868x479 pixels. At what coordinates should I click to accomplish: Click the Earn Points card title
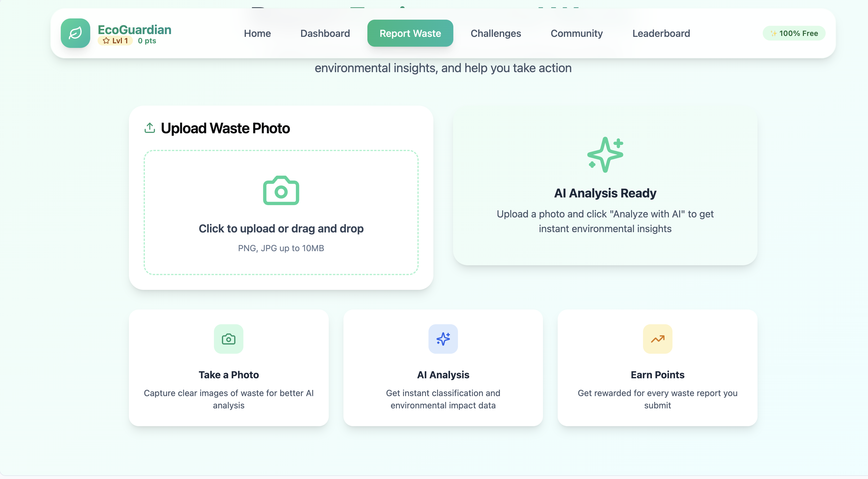point(657,375)
